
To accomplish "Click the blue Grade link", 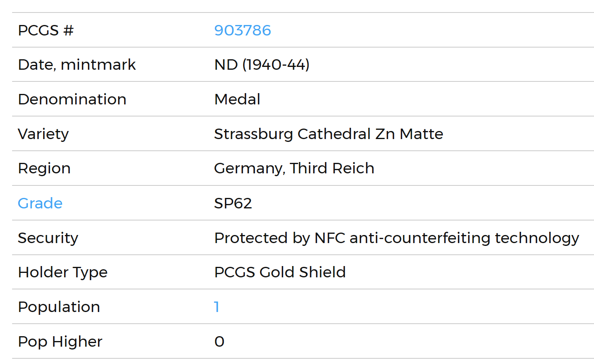I will [x=40, y=203].
